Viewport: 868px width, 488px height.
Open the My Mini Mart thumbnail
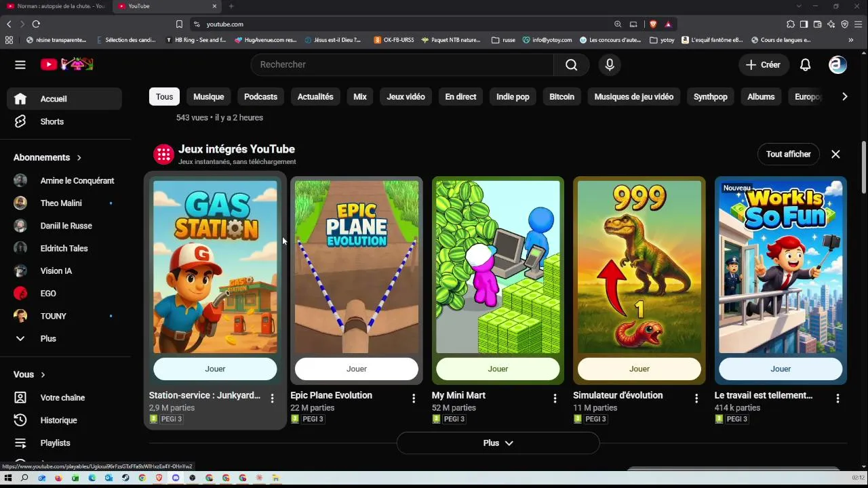click(498, 267)
